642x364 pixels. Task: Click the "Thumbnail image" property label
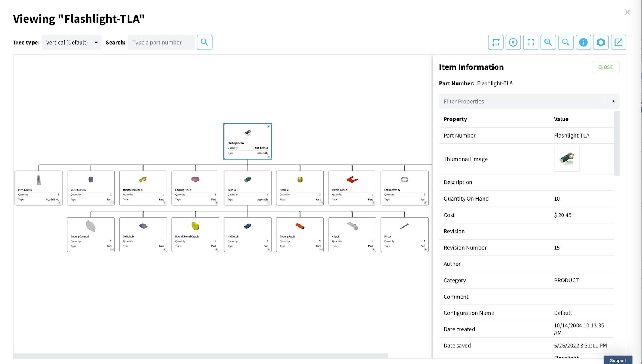click(465, 159)
